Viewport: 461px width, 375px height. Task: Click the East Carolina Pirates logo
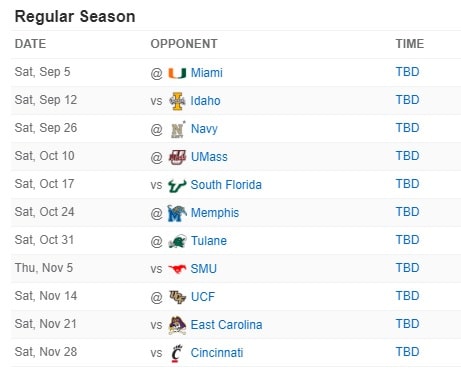177,325
